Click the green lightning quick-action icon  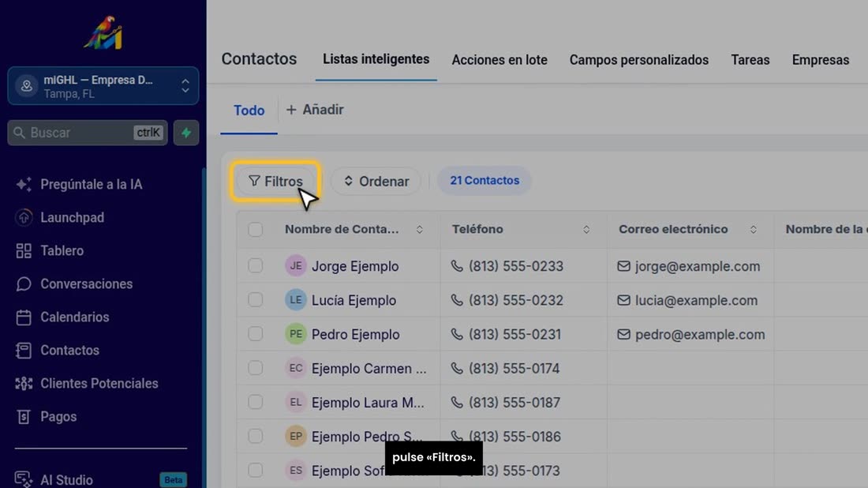pos(186,133)
